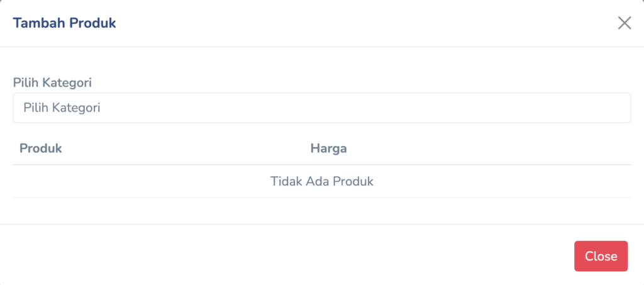
Task: Hit the red button labeled Close
Action: point(601,256)
